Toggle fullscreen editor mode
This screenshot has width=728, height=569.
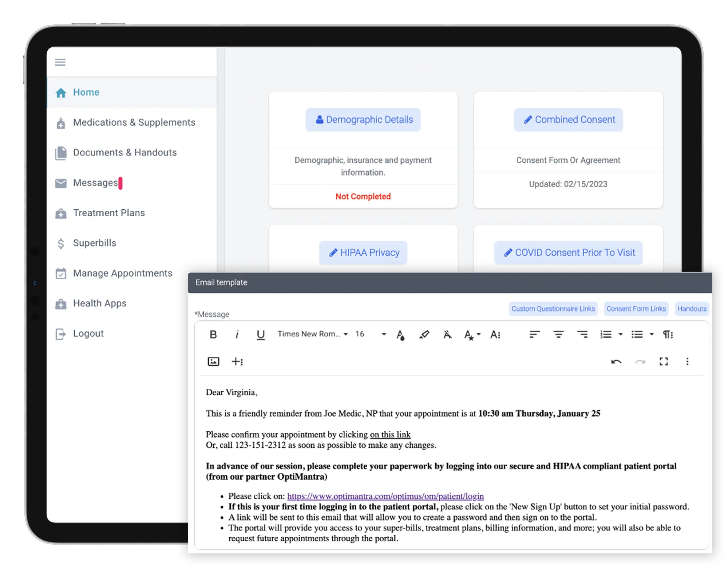point(664,361)
